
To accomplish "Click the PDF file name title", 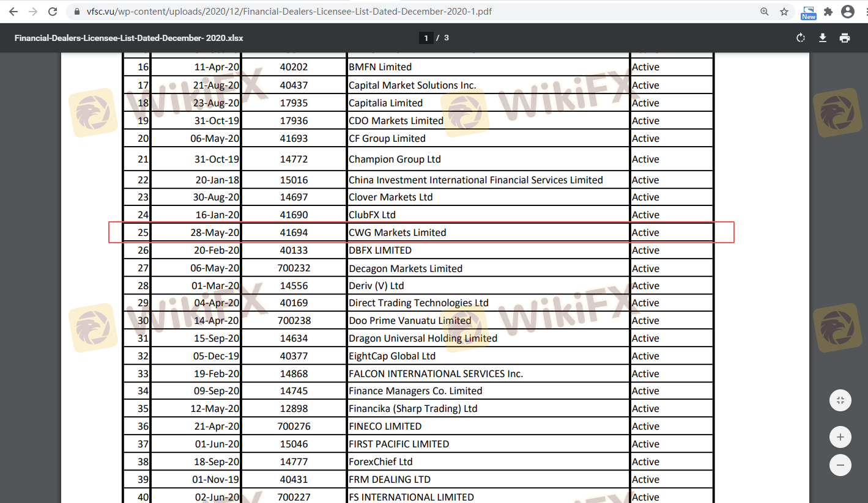I will tap(128, 38).
